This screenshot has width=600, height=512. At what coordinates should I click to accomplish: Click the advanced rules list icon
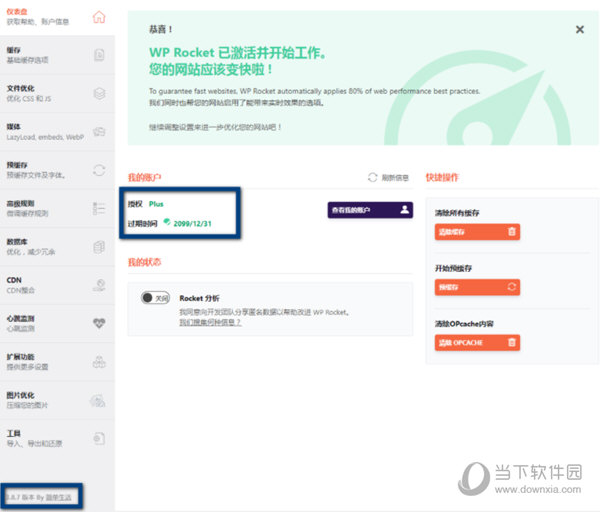[99, 208]
